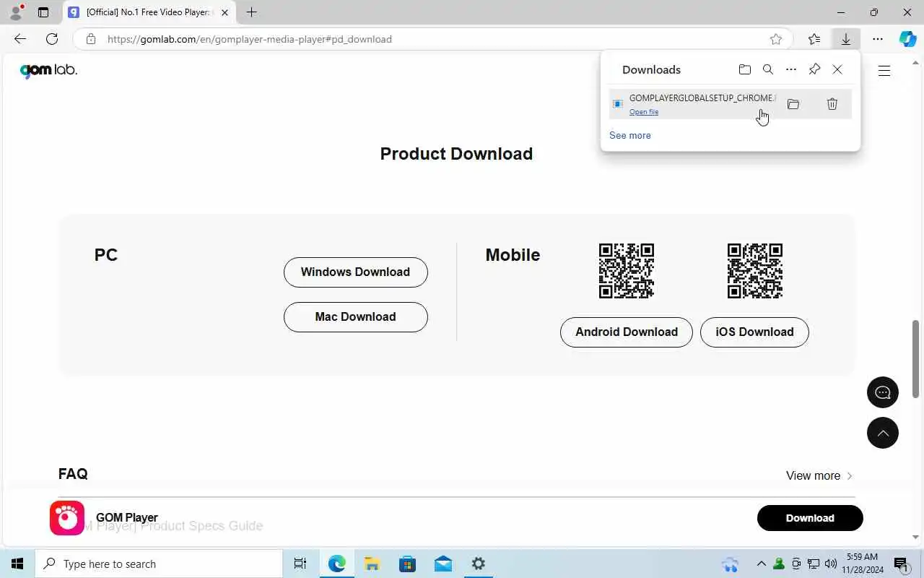Search downloads using the magnifier icon
This screenshot has width=924, height=578.
point(768,69)
